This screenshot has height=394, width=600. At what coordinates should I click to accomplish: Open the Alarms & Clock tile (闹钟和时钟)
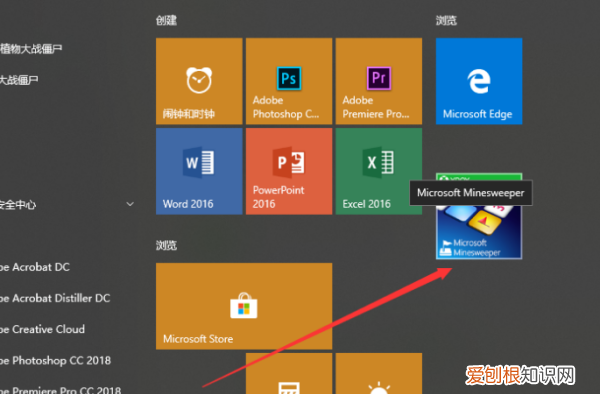[199, 81]
